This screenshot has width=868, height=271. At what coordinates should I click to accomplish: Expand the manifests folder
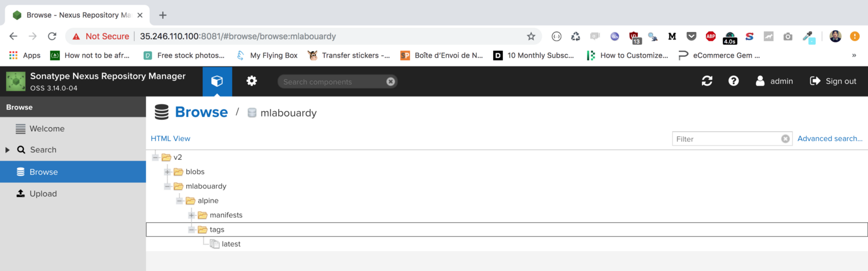click(192, 215)
